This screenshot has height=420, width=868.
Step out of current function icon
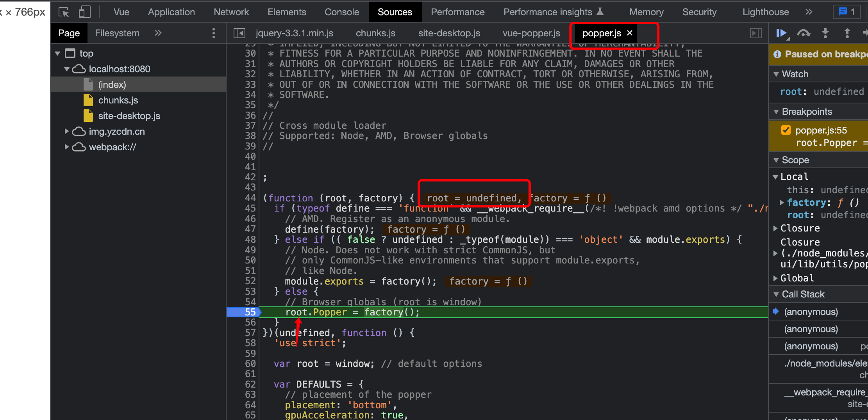point(847,33)
